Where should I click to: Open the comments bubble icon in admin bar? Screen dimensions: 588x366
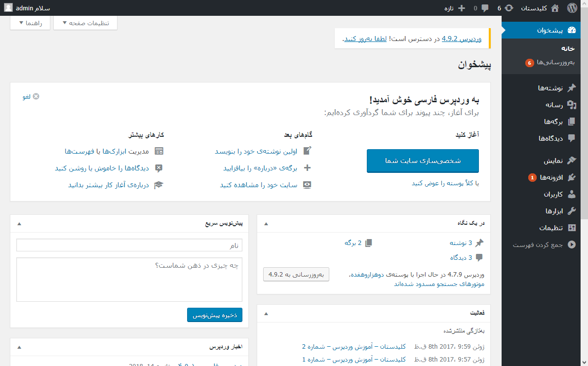[485, 8]
